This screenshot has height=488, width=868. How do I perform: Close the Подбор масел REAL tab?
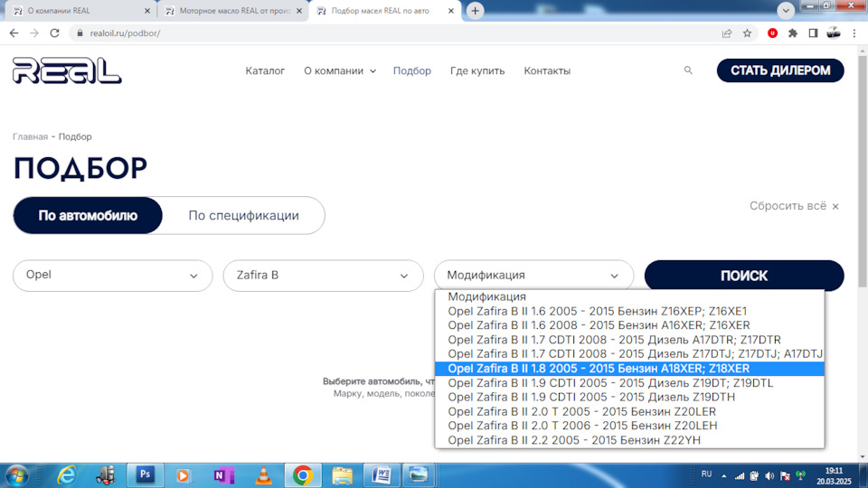(451, 11)
